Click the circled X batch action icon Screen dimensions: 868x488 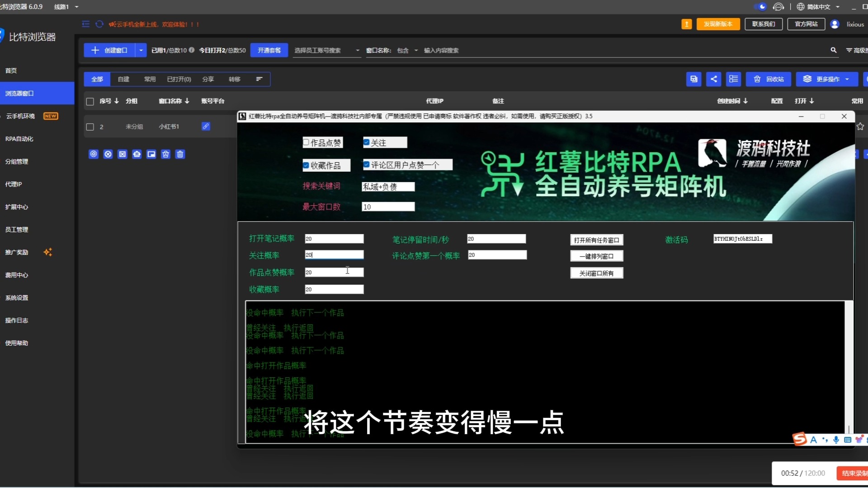pyautogui.click(x=108, y=154)
